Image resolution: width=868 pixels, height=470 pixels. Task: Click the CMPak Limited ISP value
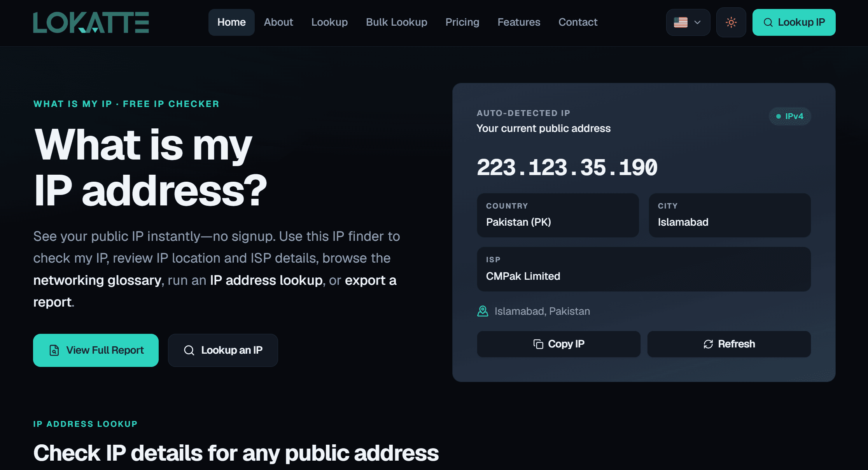523,276
